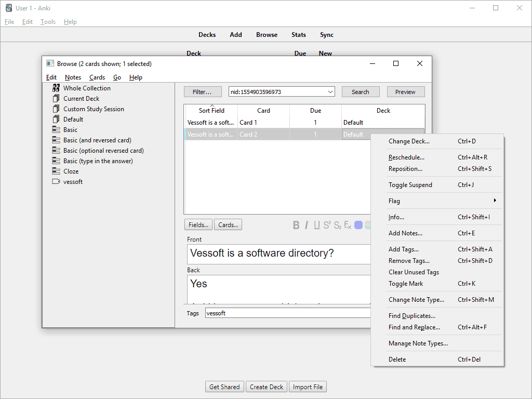
Task: Open Tools menu in Anki main window
Action: point(48,22)
